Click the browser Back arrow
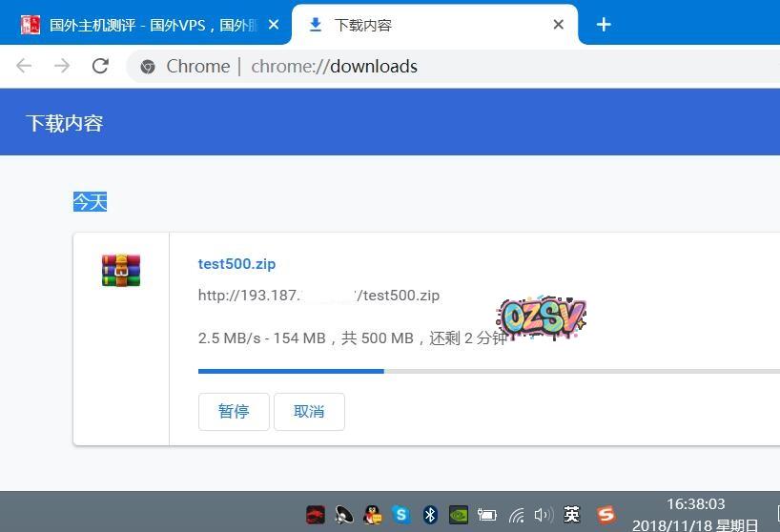Screen dimensions: 780x532 24,66
